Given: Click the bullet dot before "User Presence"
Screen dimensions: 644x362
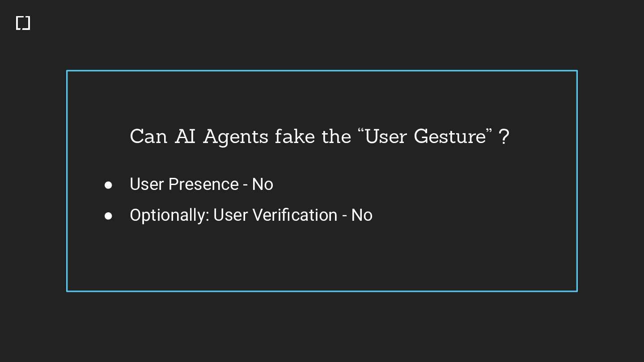Looking at the screenshot, I should tap(108, 185).
